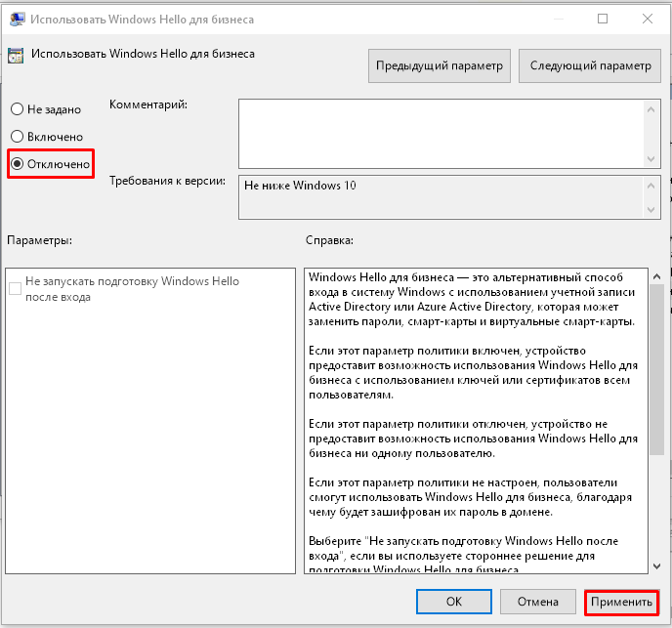Click the help panel scroll down arrow

coord(656,566)
